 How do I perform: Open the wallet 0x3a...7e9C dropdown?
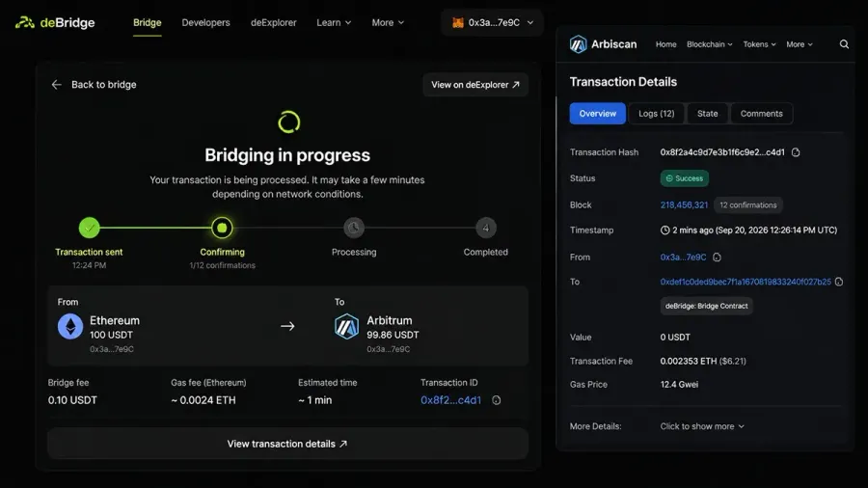[493, 23]
